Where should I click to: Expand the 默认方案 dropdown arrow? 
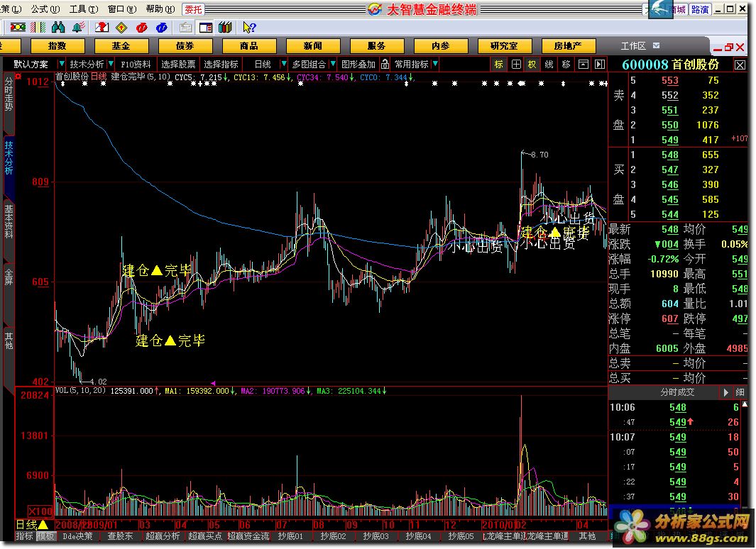[61, 64]
